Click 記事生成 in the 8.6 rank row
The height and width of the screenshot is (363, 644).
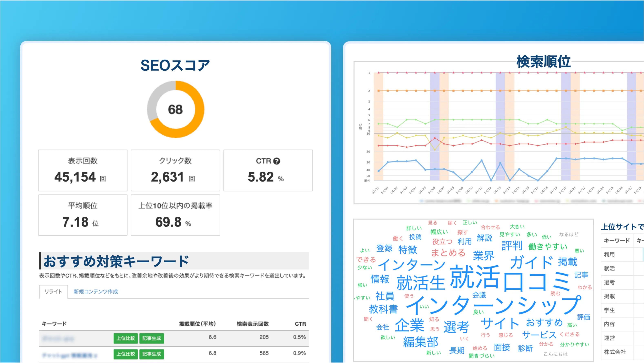pos(151,338)
